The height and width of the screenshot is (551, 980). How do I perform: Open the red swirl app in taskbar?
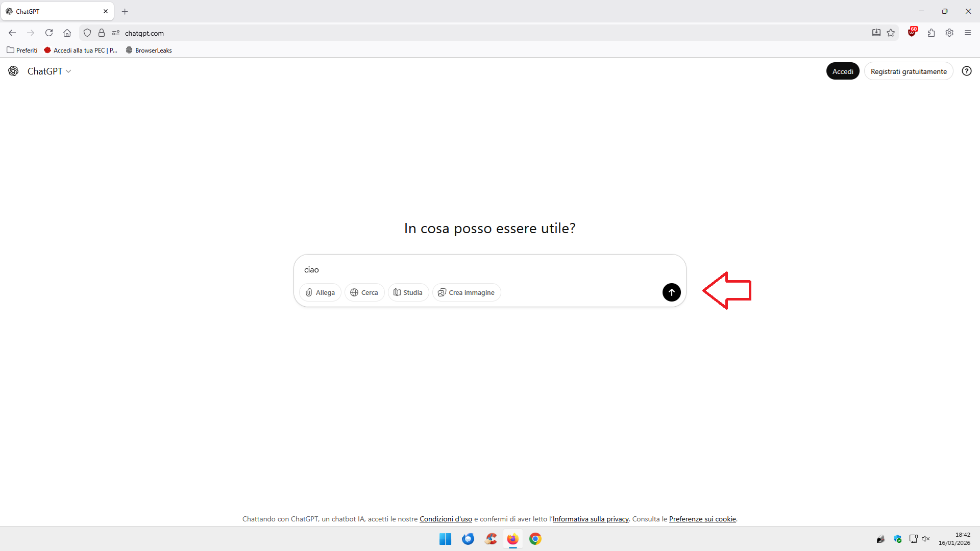pos(491,539)
